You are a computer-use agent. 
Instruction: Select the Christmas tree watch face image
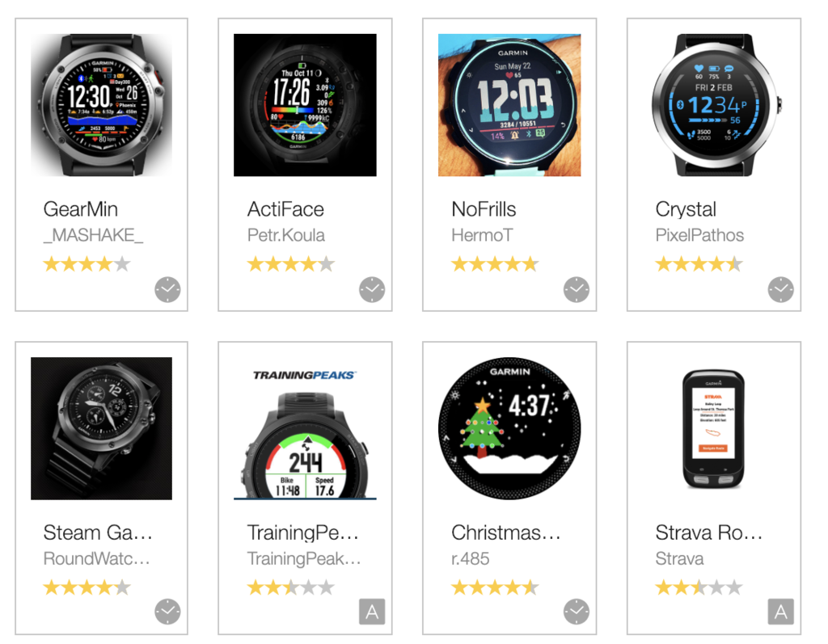click(509, 428)
